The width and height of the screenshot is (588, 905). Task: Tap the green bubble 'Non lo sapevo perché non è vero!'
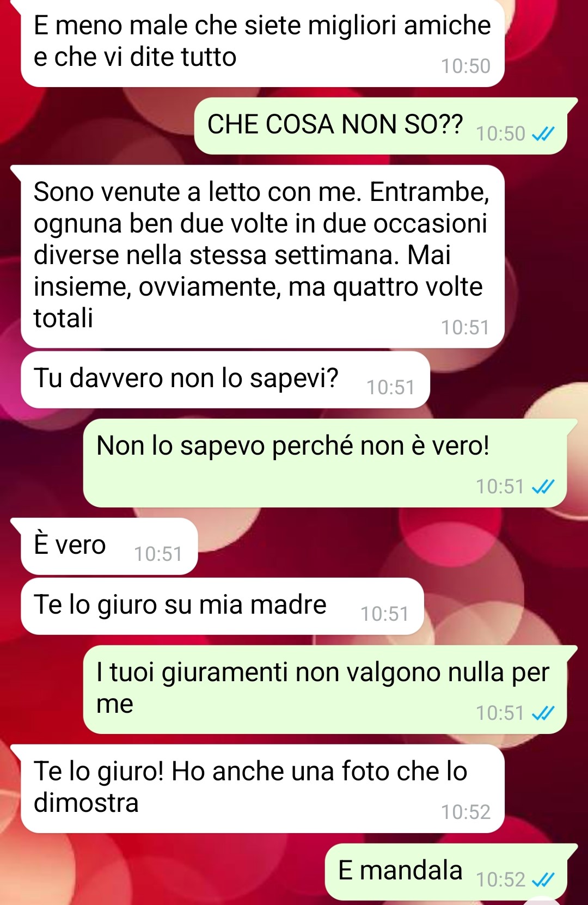point(325,463)
